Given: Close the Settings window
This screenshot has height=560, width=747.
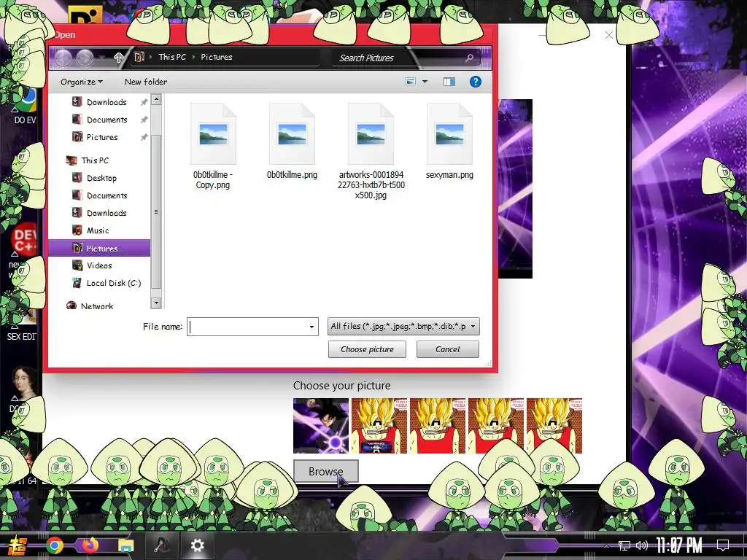Looking at the screenshot, I should click(x=609, y=35).
